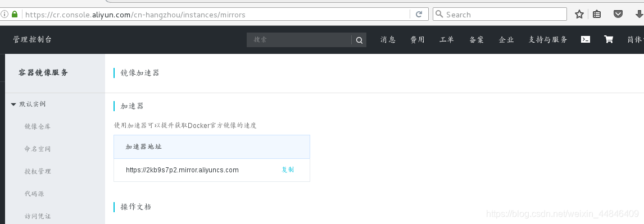Open the 消息 menu
644x224 pixels.
coord(388,40)
